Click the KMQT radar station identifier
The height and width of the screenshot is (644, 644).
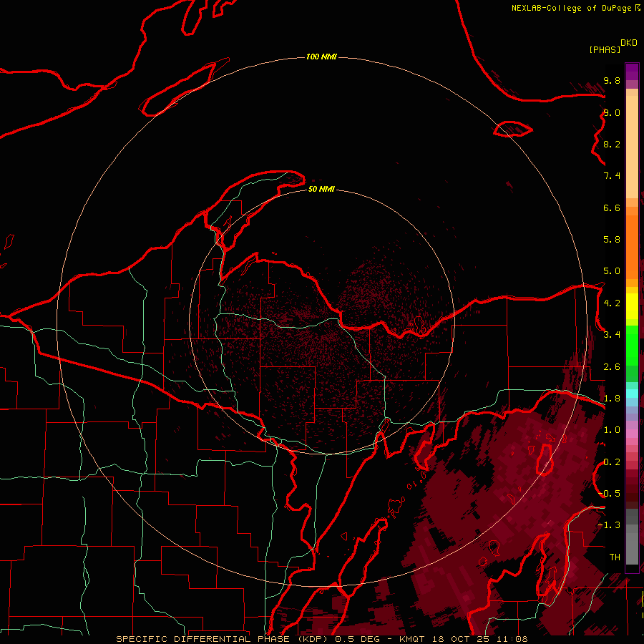[x=412, y=639]
